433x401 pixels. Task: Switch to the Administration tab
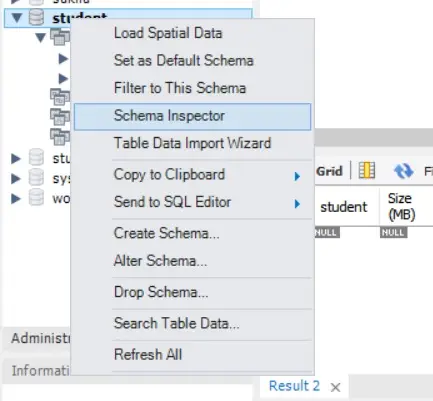click(x=41, y=338)
